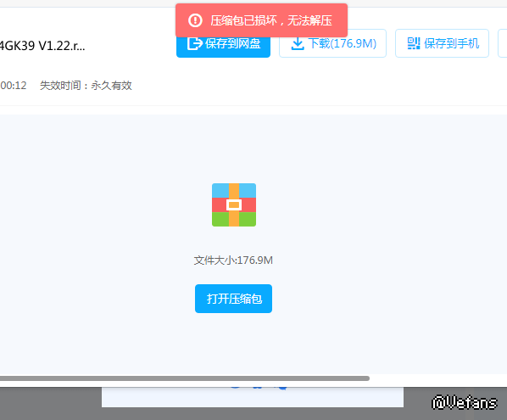Click the @Wefans watermark

(465, 402)
